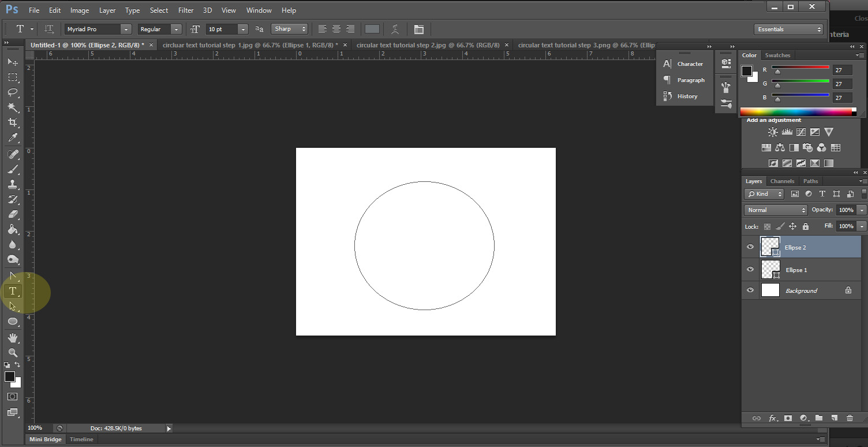Expand the Essentials workspace dropdown
Image resolution: width=868 pixels, height=447 pixels.
coord(788,29)
